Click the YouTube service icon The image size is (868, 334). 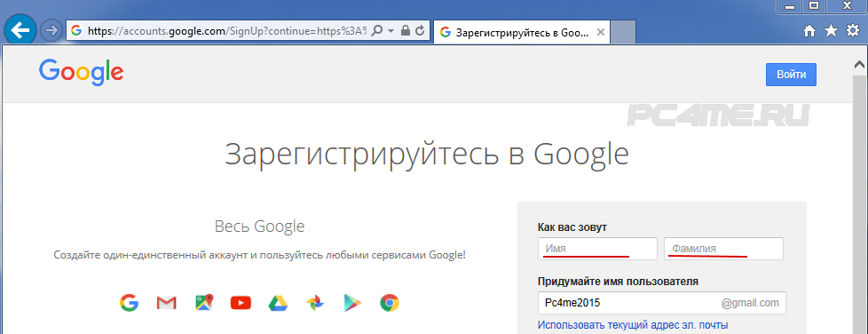241,303
